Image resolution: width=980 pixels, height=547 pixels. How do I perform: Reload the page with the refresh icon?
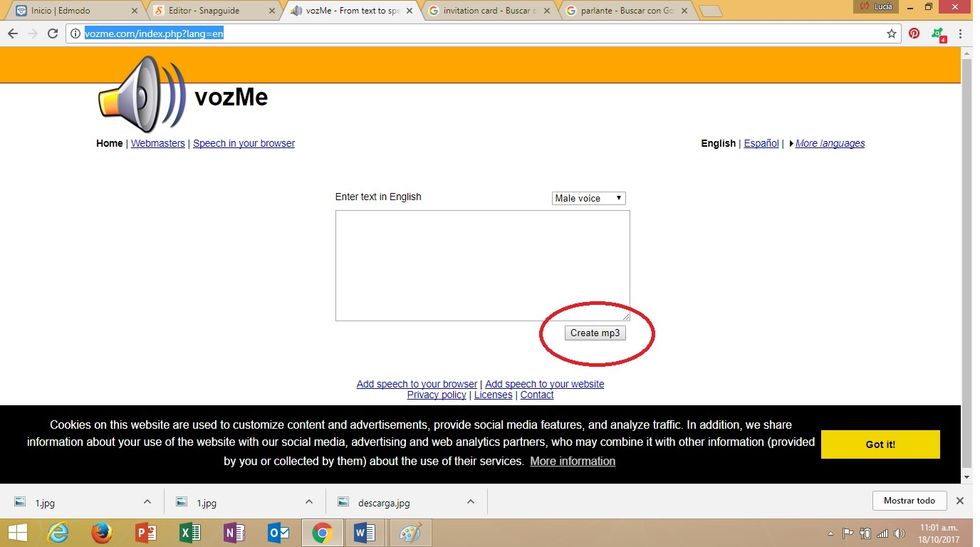52,33
